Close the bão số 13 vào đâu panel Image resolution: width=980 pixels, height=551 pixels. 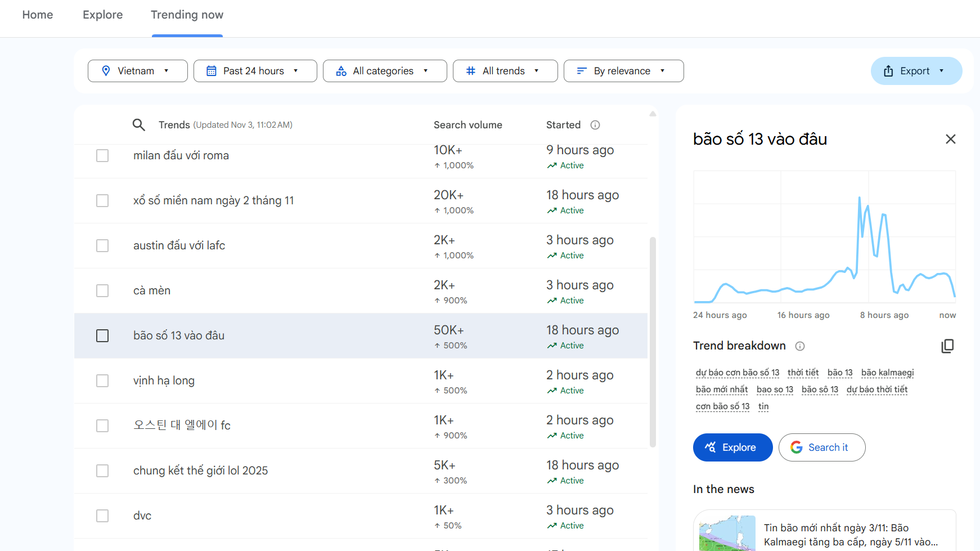click(x=950, y=139)
